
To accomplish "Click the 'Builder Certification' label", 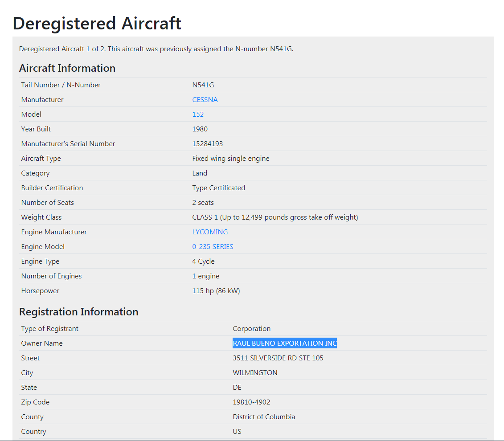I will pyautogui.click(x=52, y=188).
